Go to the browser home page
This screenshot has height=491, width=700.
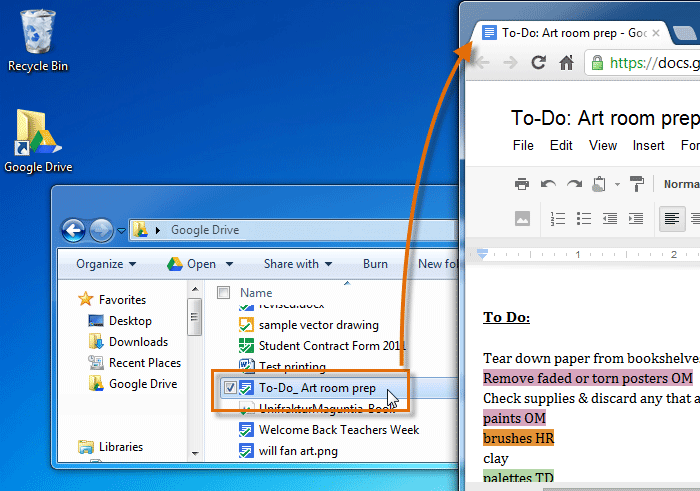(x=567, y=62)
